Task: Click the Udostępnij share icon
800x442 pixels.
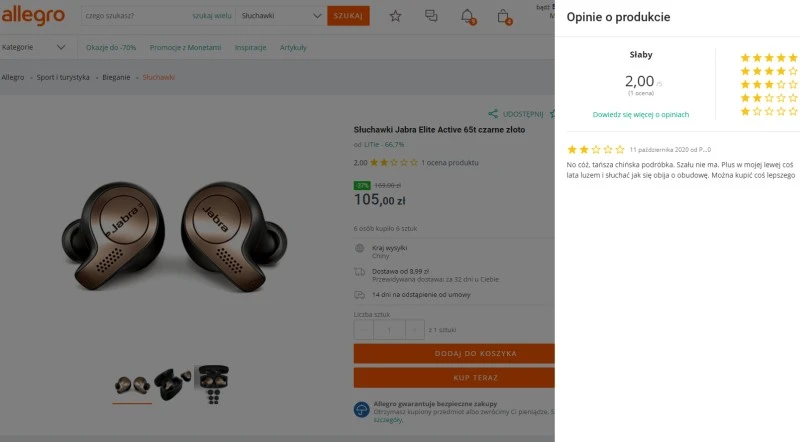Action: [x=493, y=114]
